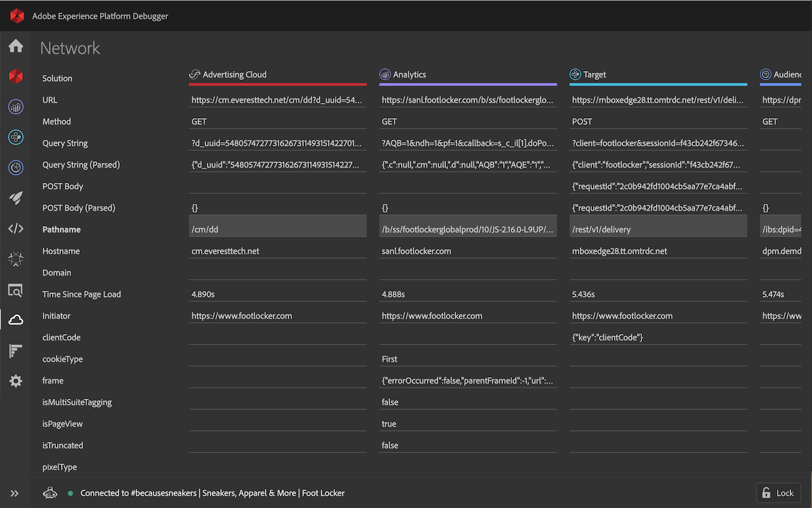This screenshot has height=508, width=812.
Task: Open the code tags panel
Action: [x=15, y=229]
